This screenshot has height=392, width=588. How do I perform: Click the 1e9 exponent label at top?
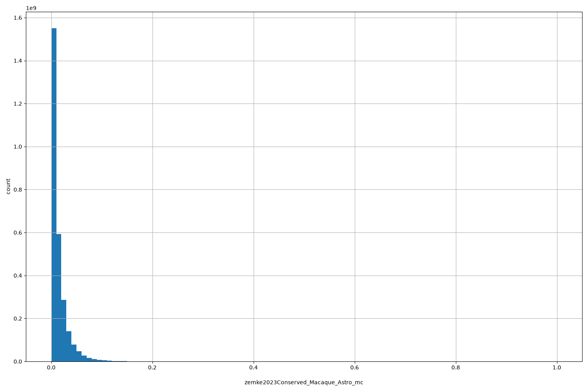tap(31, 8)
